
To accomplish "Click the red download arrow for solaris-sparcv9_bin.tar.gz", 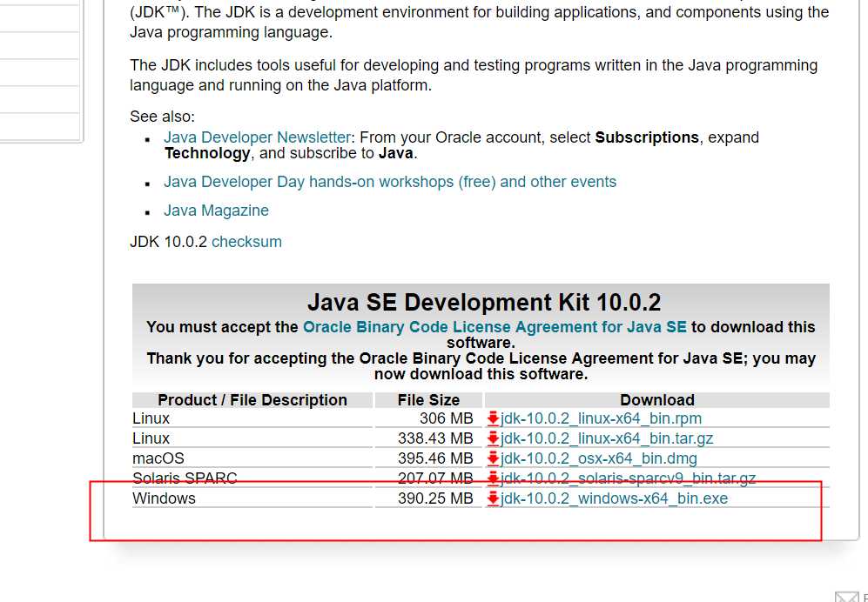I will (493, 478).
